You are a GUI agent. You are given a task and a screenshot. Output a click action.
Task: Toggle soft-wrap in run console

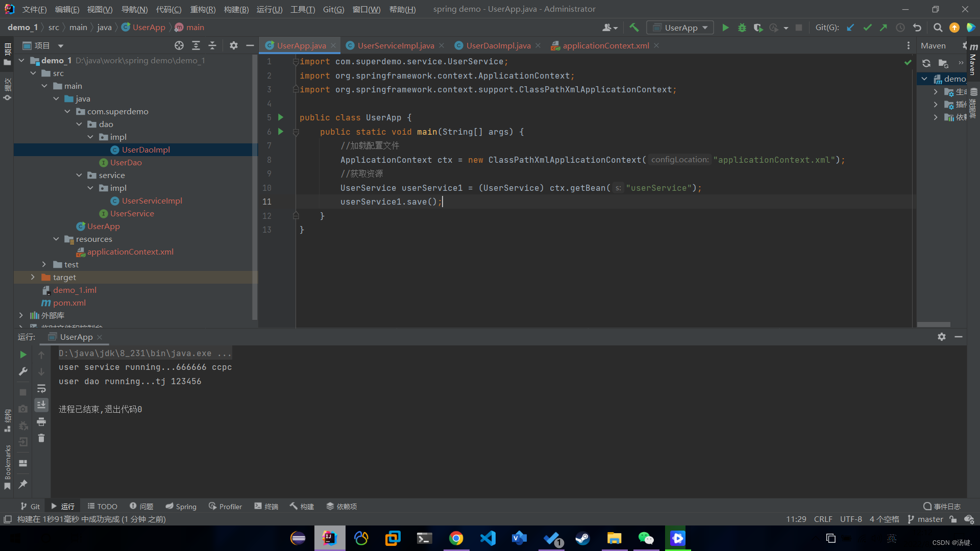tap(41, 388)
